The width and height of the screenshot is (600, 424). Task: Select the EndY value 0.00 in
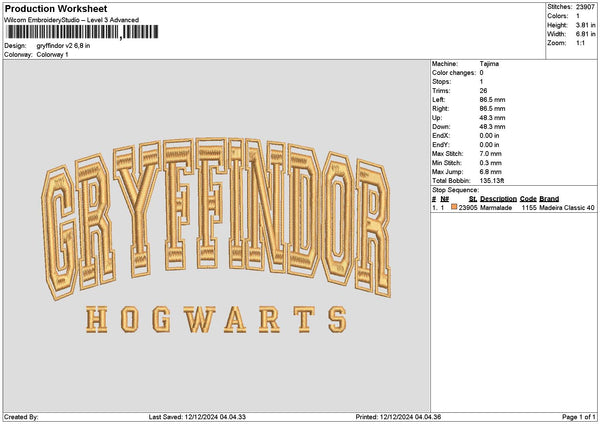(489, 145)
